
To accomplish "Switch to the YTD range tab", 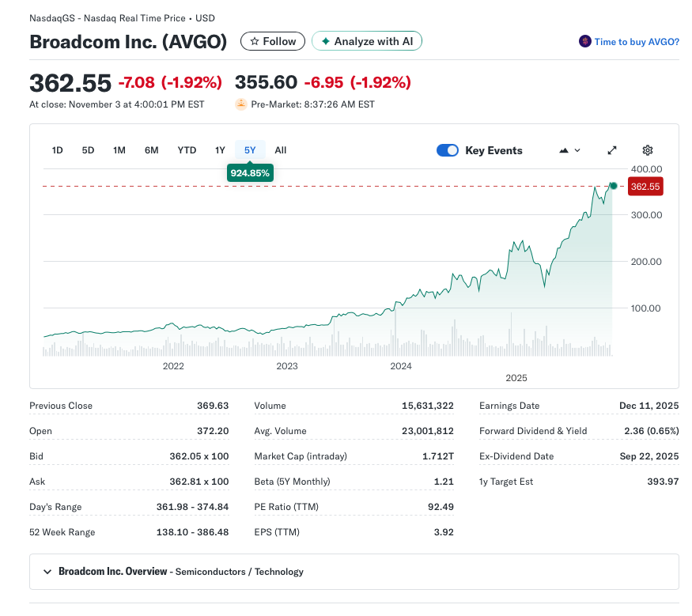I will 187,150.
